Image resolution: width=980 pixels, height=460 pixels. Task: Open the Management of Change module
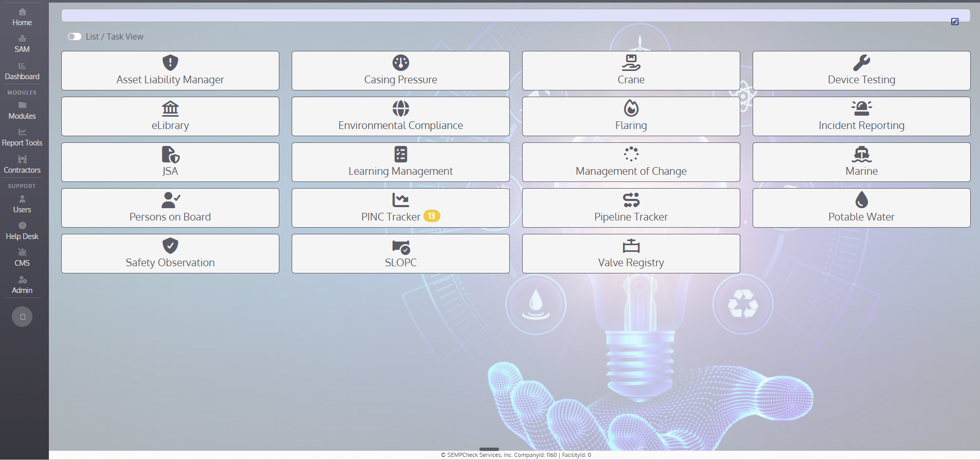click(631, 162)
